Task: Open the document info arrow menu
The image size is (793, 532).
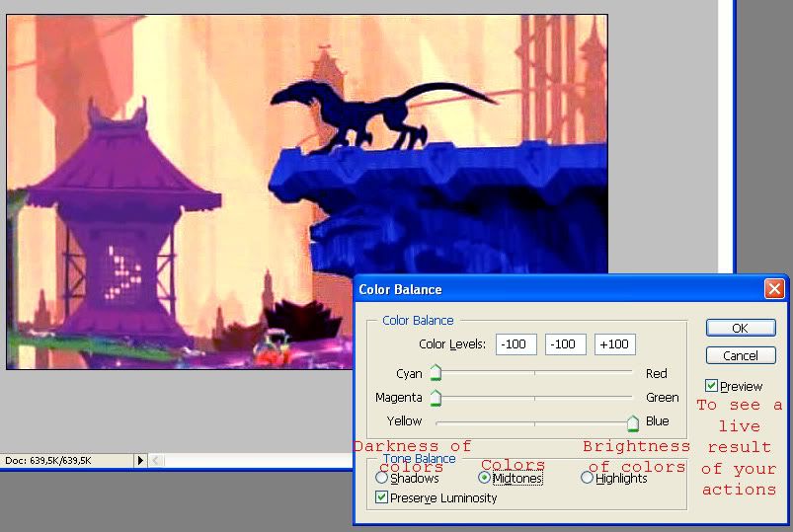Action: point(140,460)
